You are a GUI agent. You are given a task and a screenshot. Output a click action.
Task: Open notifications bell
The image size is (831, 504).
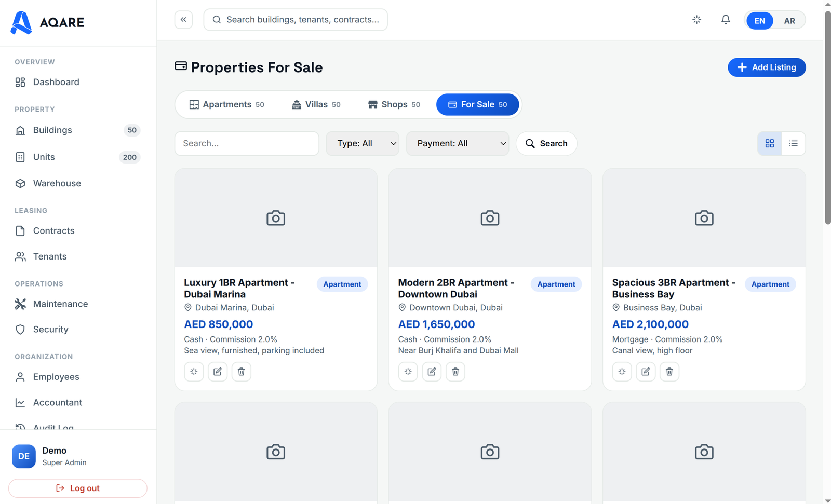click(x=726, y=20)
